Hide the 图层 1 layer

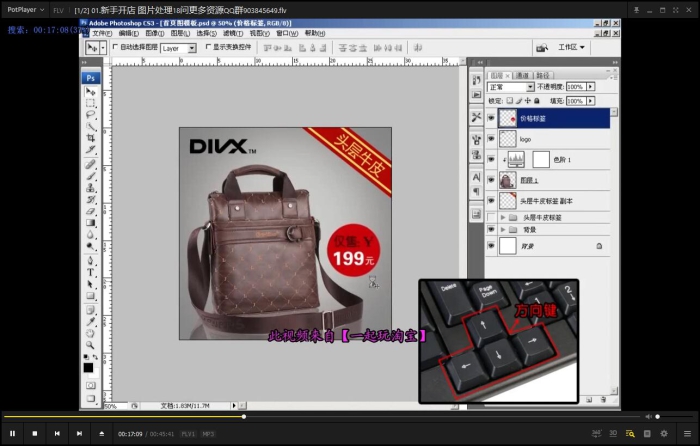pos(491,180)
